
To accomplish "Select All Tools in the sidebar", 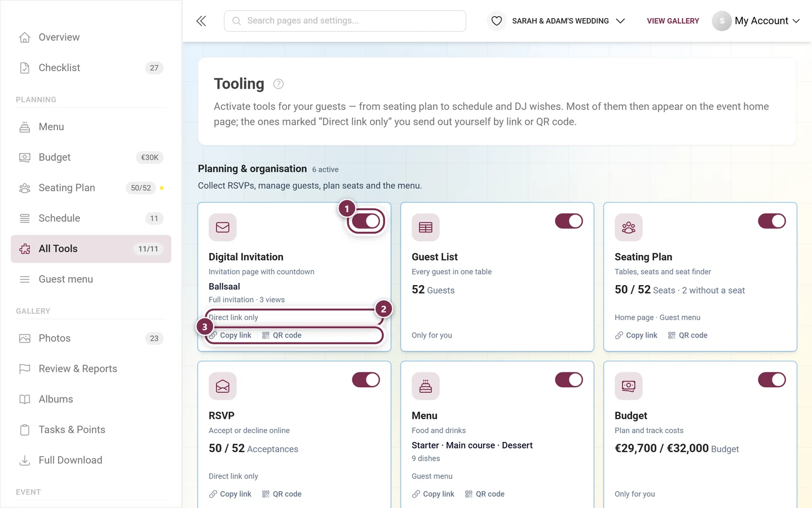I will (x=91, y=249).
